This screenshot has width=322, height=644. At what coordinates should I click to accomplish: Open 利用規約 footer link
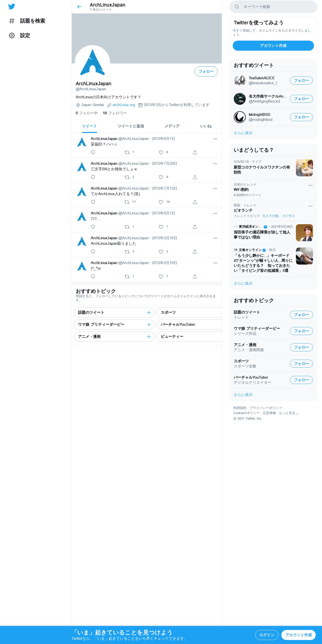coord(240,408)
